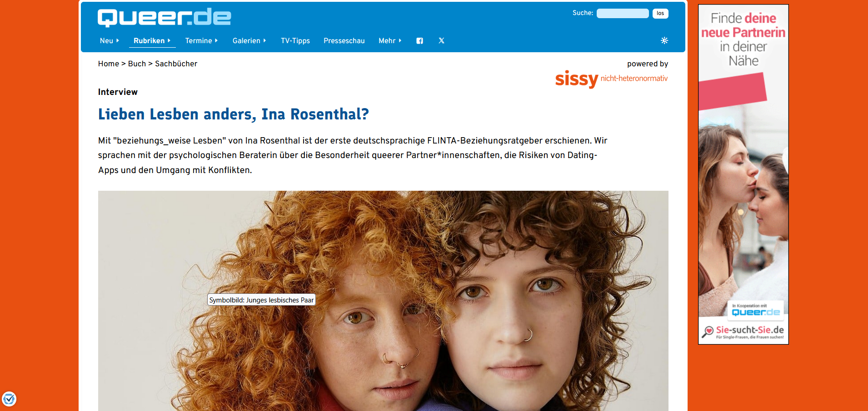Viewport: 868px width, 411px height.
Task: Open the Presseschau menu item
Action: coord(344,41)
